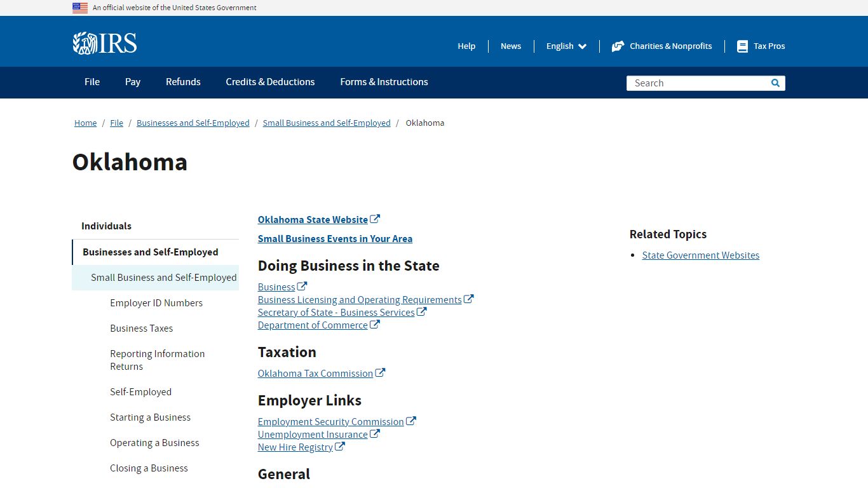Open the Refunds menu
The width and height of the screenshot is (868, 488).
coord(183,82)
